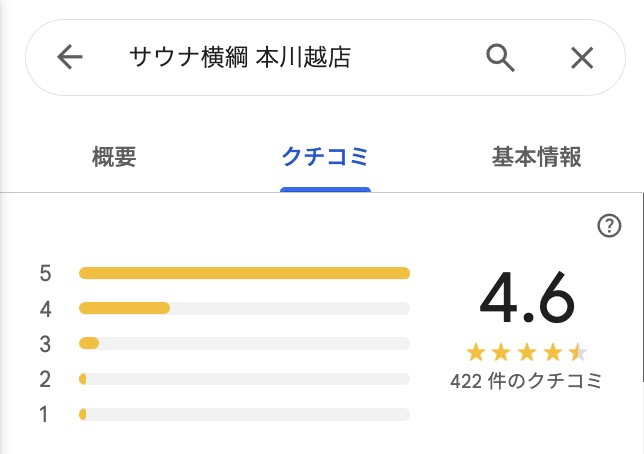
Task: Click the number 1 rating label
Action: 44,415
